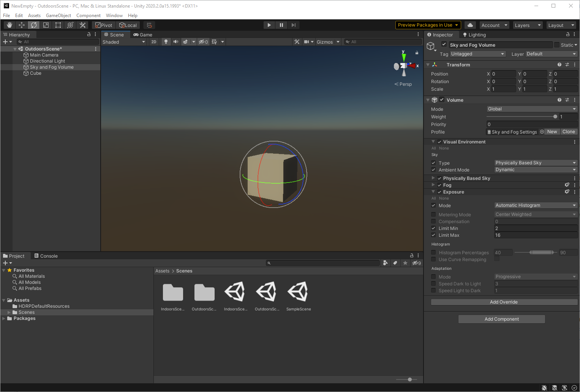Open cloud services button

pyautogui.click(x=470, y=25)
